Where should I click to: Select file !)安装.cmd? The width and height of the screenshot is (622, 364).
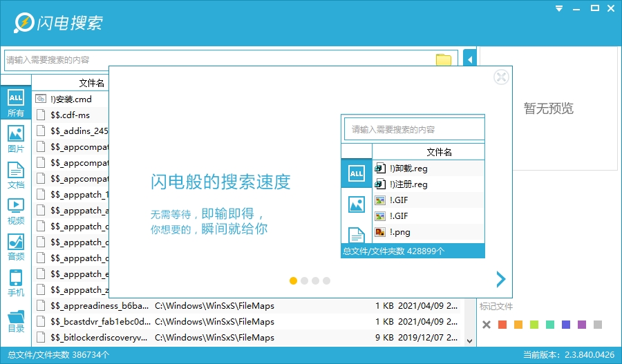pyautogui.click(x=70, y=99)
